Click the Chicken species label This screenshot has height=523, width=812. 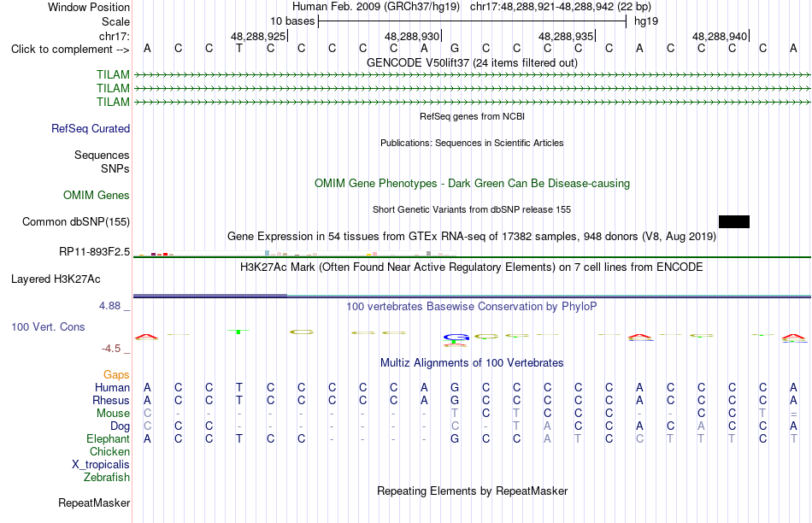click(109, 451)
